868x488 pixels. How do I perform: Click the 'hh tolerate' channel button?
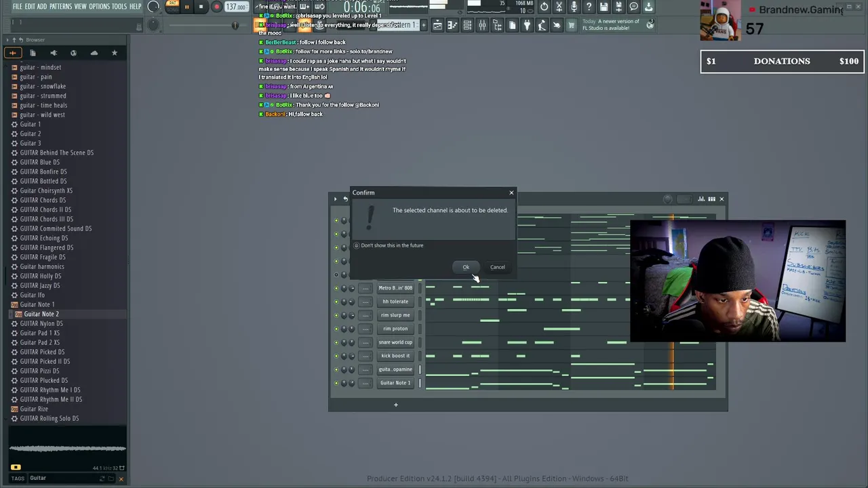point(395,302)
